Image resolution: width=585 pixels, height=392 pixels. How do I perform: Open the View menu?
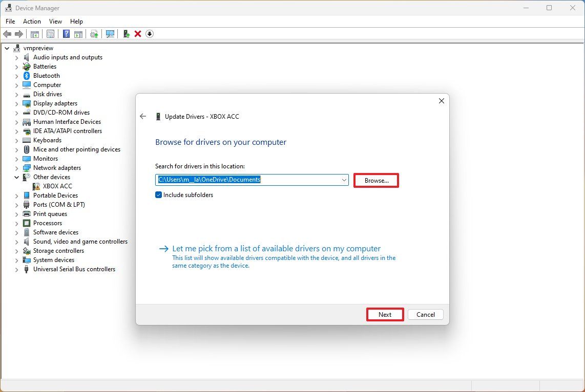(55, 21)
